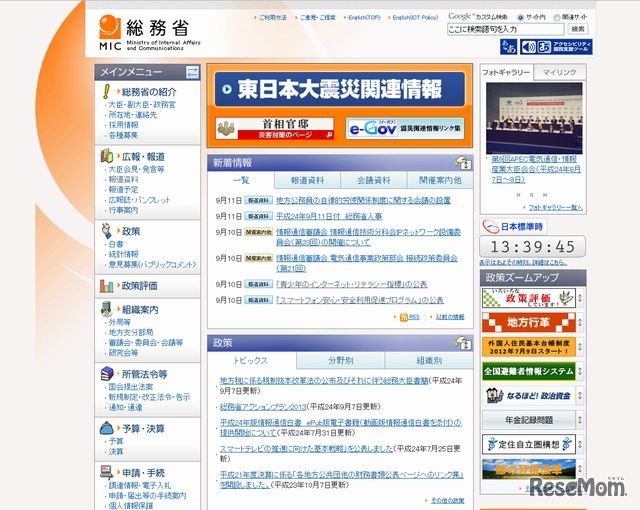640x510 pixels.
Task: Open the 地方公務員の自律的労使関係制度 news link
Action: click(x=363, y=200)
